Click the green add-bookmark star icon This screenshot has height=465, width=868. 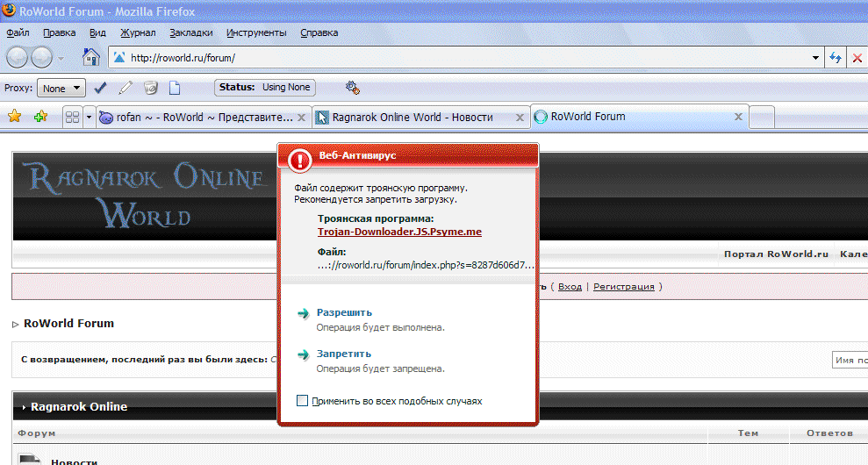[x=40, y=116]
